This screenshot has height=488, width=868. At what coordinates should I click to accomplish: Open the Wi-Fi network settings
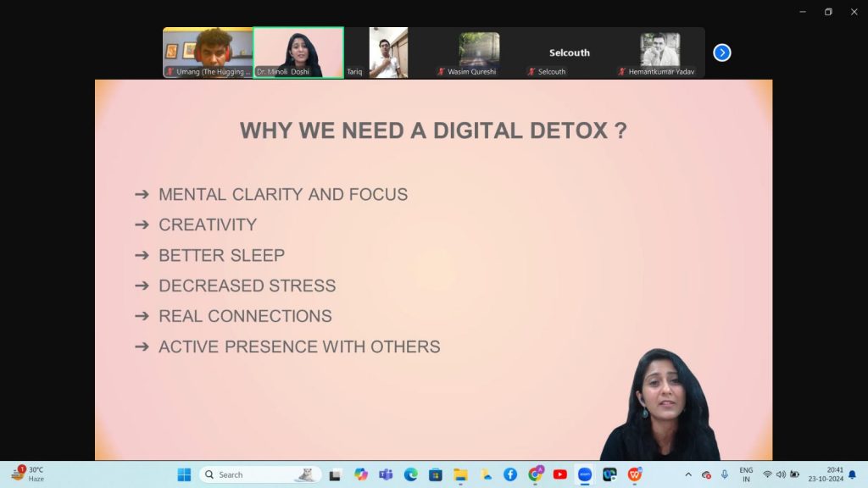pos(767,474)
